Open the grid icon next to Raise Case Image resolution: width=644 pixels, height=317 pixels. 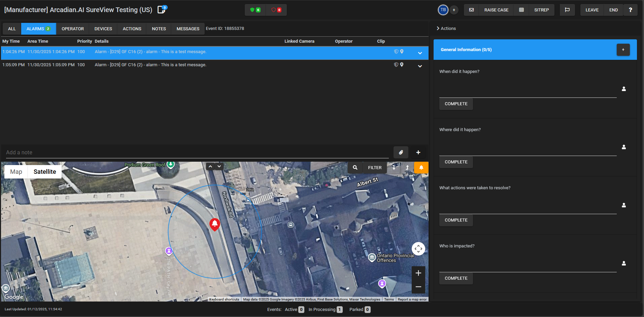point(521,10)
